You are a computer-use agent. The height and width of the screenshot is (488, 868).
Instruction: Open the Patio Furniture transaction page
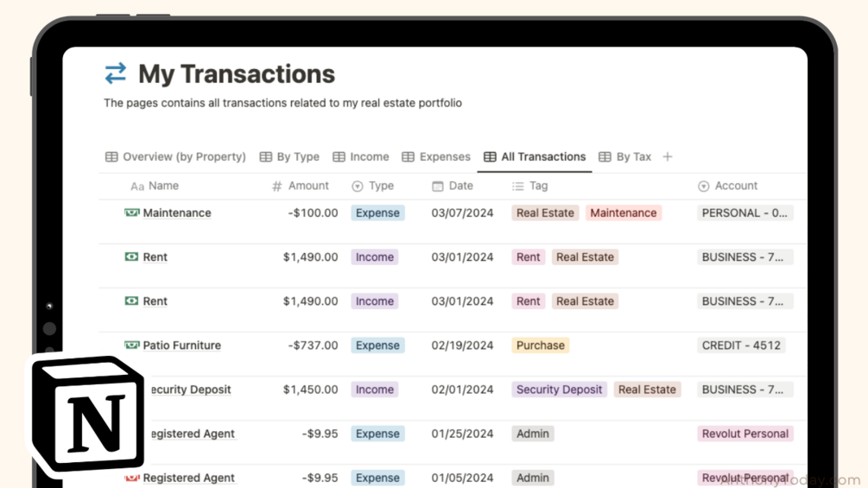tap(181, 345)
